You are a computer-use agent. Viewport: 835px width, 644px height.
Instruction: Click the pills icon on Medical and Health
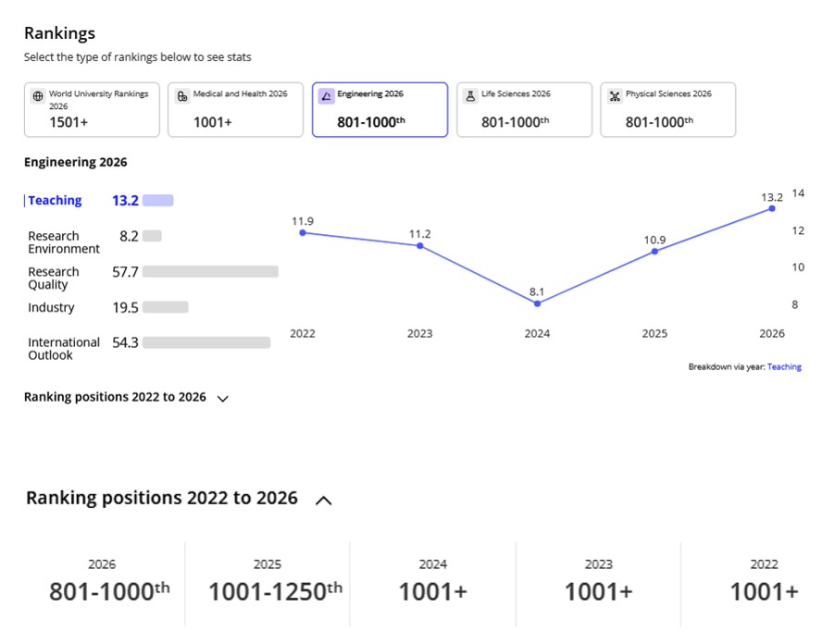click(182, 95)
